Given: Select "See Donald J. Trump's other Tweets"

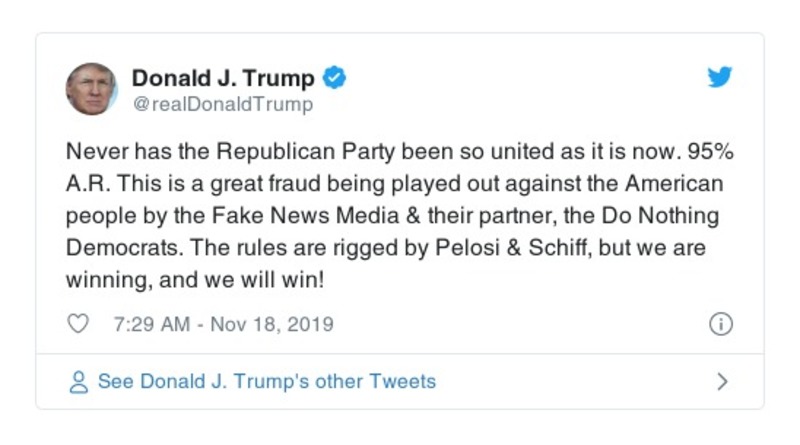Looking at the screenshot, I should click(x=266, y=382).
